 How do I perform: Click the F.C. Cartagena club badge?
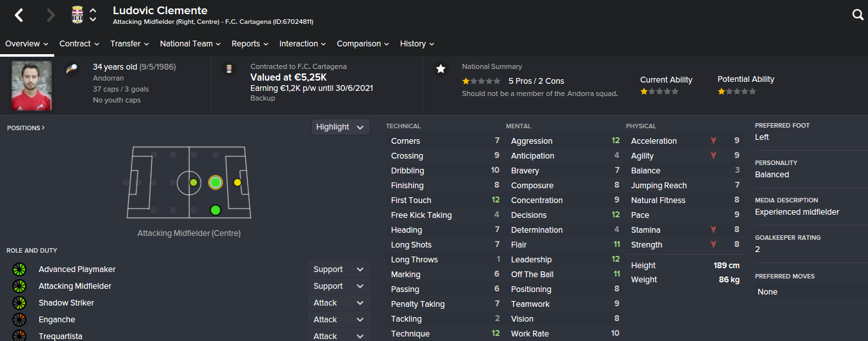(x=77, y=15)
